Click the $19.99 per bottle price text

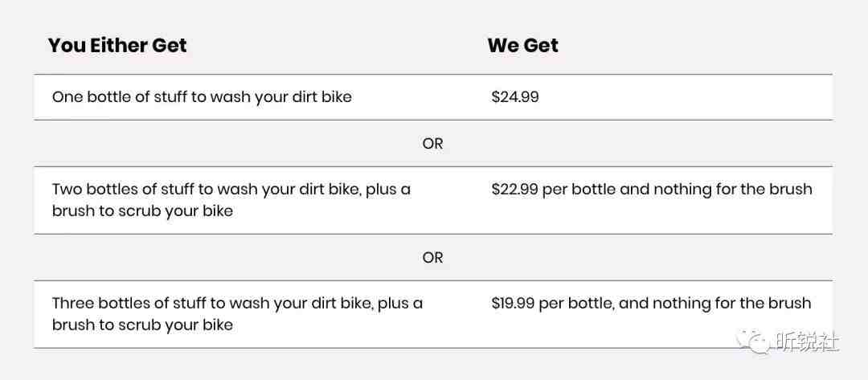click(651, 303)
